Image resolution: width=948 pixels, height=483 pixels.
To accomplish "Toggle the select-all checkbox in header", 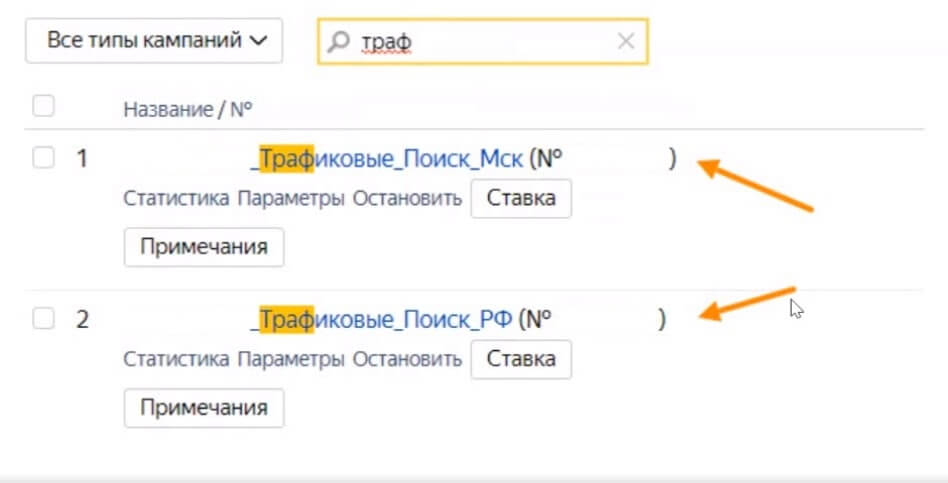I will point(43,106).
